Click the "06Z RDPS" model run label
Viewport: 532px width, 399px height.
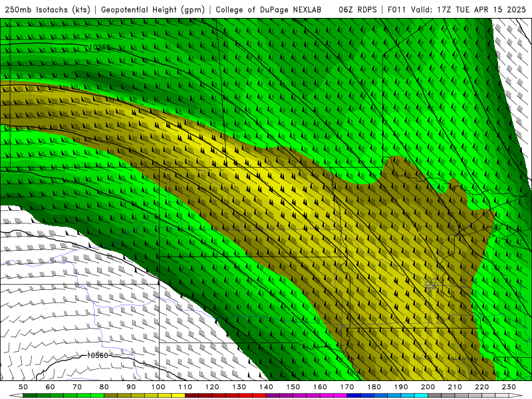(358, 10)
